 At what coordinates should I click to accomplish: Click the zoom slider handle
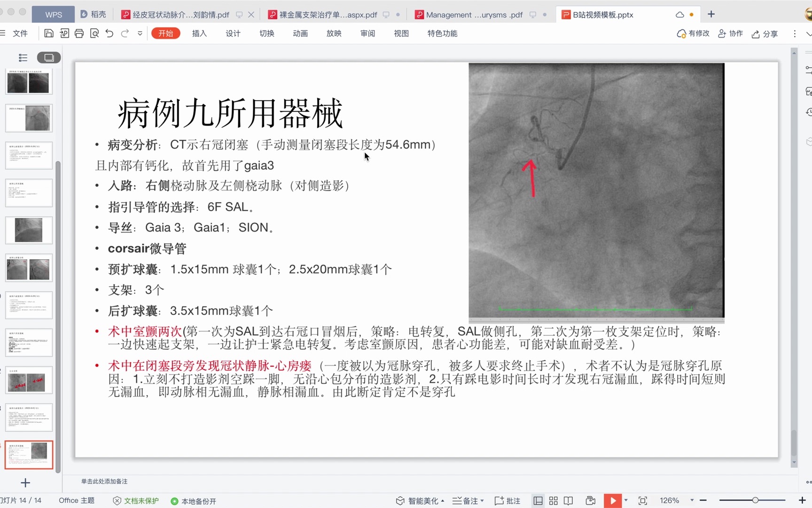coord(755,500)
